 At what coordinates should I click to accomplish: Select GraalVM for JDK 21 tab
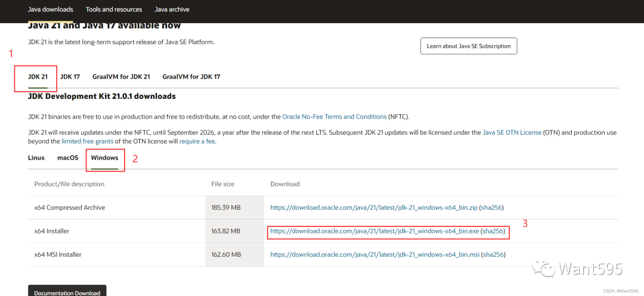[x=121, y=77]
